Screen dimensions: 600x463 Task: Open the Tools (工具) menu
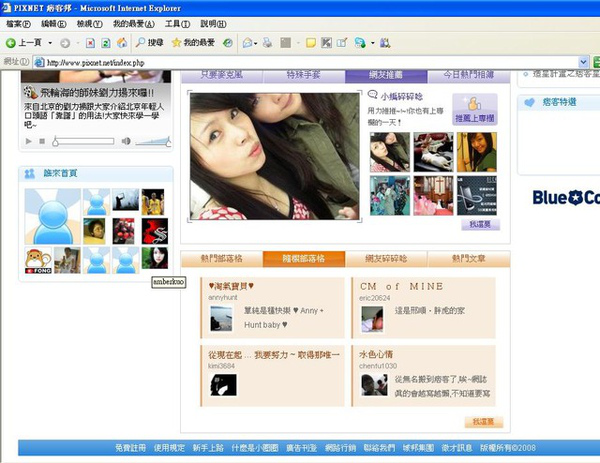177,23
